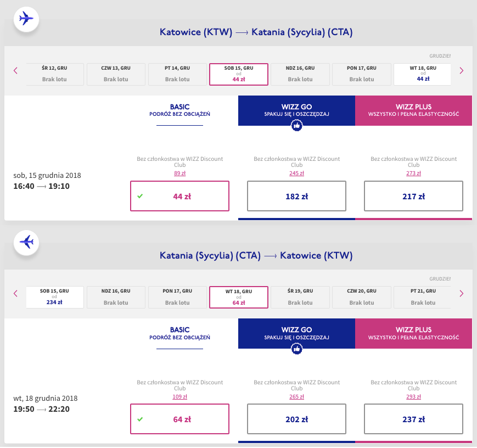Choose return WIZZ PLUS fare 237 zł
Screen dimensions: 477x448
tap(413, 419)
